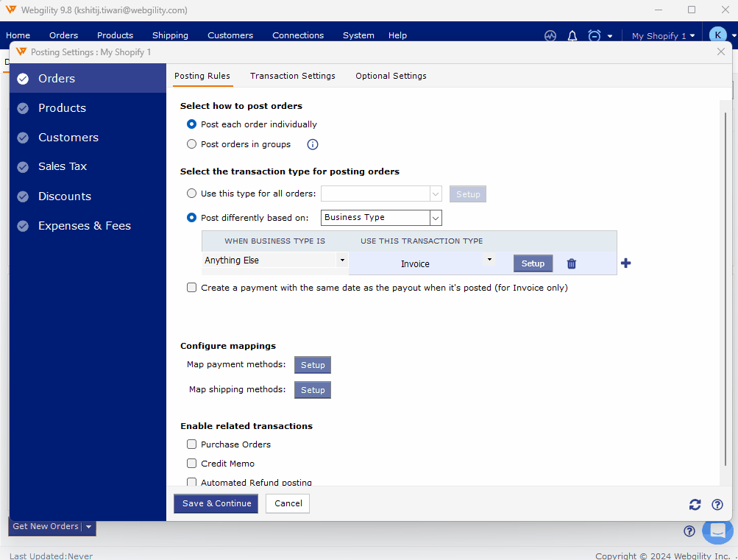This screenshot has height=560, width=738.
Task: Enable the Purchase Orders checkbox
Action: (192, 444)
